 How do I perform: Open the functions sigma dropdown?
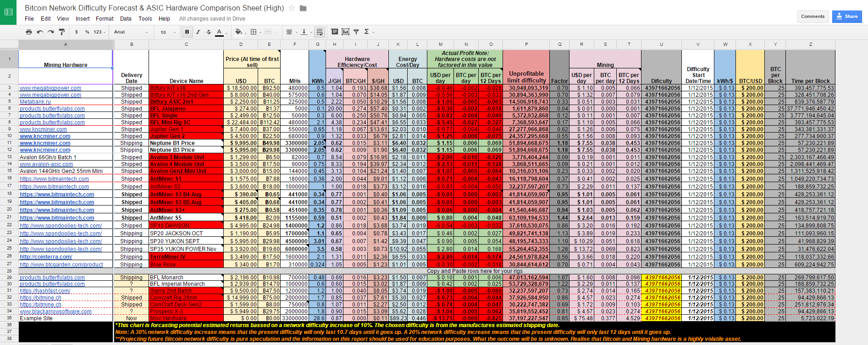[x=369, y=32]
